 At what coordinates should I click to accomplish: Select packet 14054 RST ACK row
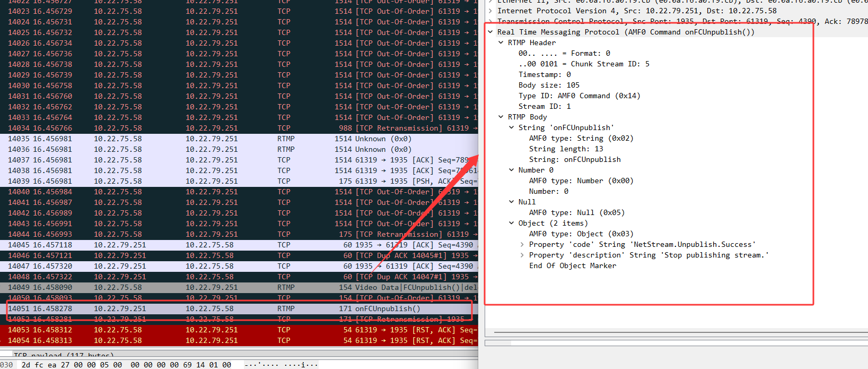(x=239, y=340)
